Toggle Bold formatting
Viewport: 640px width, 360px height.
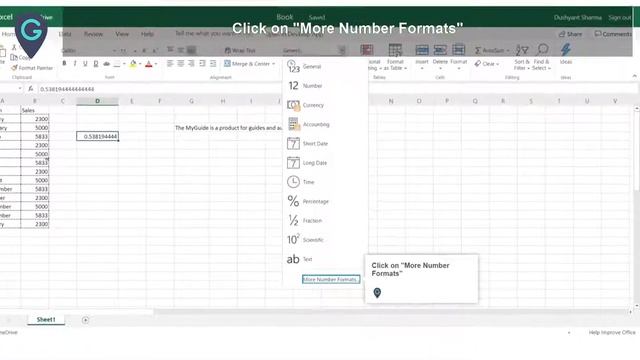64,64
